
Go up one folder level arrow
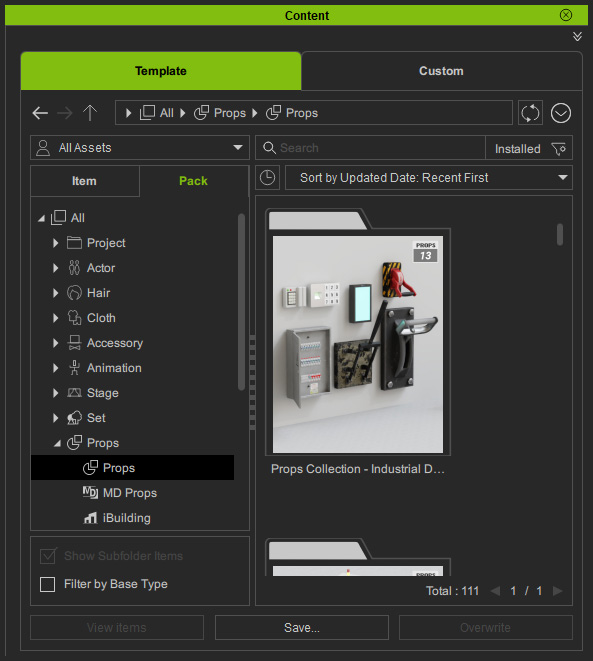[90, 113]
